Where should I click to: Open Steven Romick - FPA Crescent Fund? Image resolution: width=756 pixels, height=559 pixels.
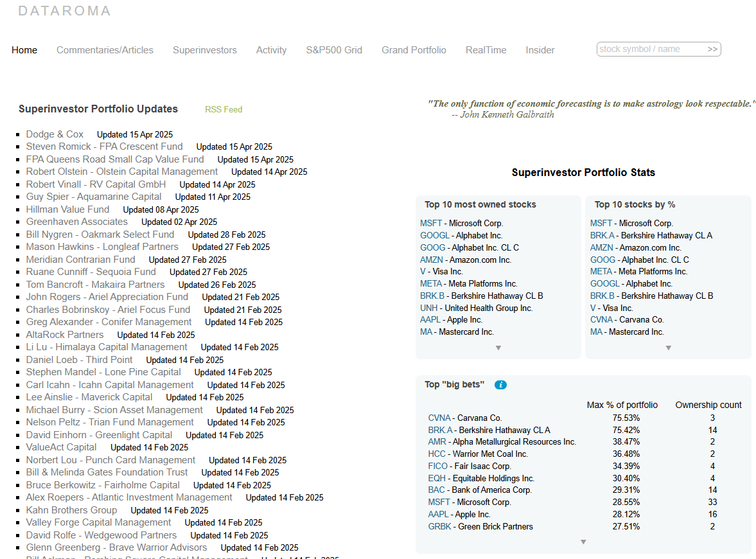[x=104, y=146]
